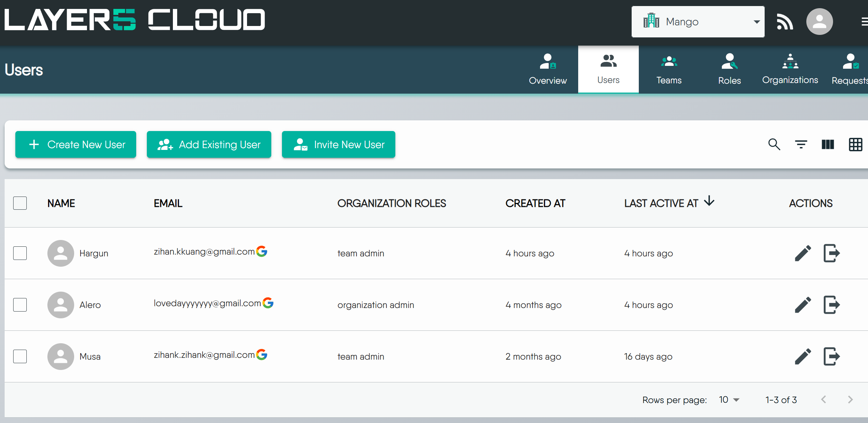Click the RSS feed icon in the header

click(785, 21)
